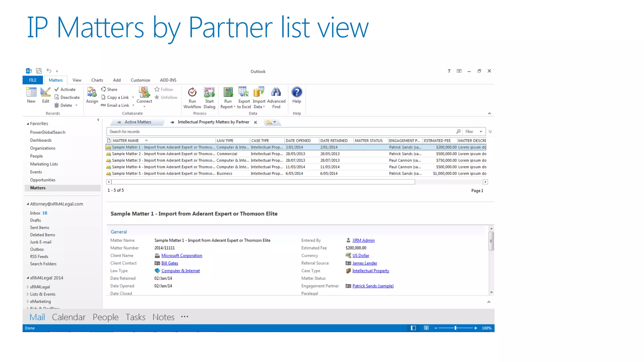The height and width of the screenshot is (362, 644).
Task: Open Dashboards in Favorites
Action: point(41,140)
